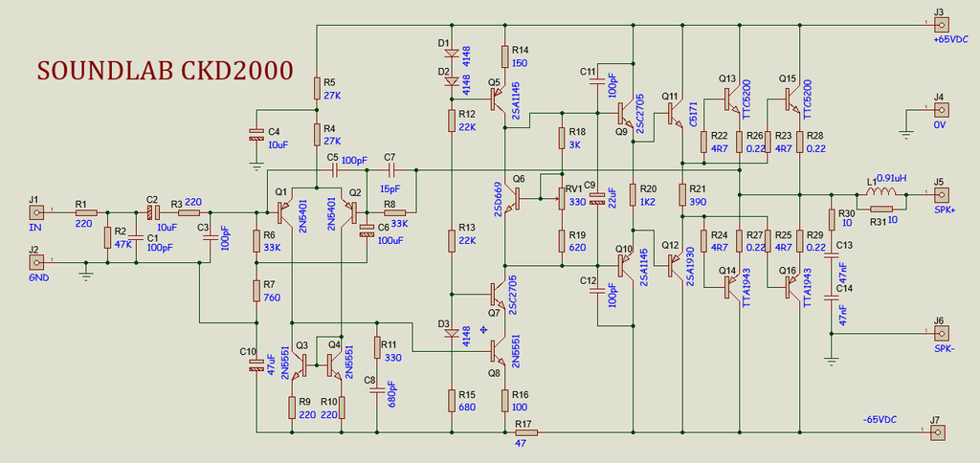Select the SPK+ label text
The height and width of the screenshot is (463, 980).
click(945, 210)
